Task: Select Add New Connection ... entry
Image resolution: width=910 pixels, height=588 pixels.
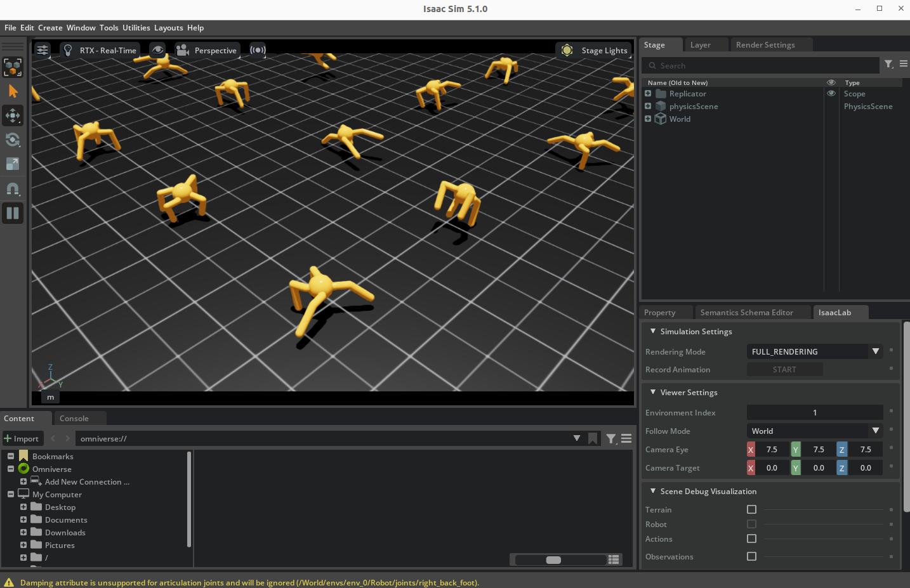Action: click(x=87, y=482)
